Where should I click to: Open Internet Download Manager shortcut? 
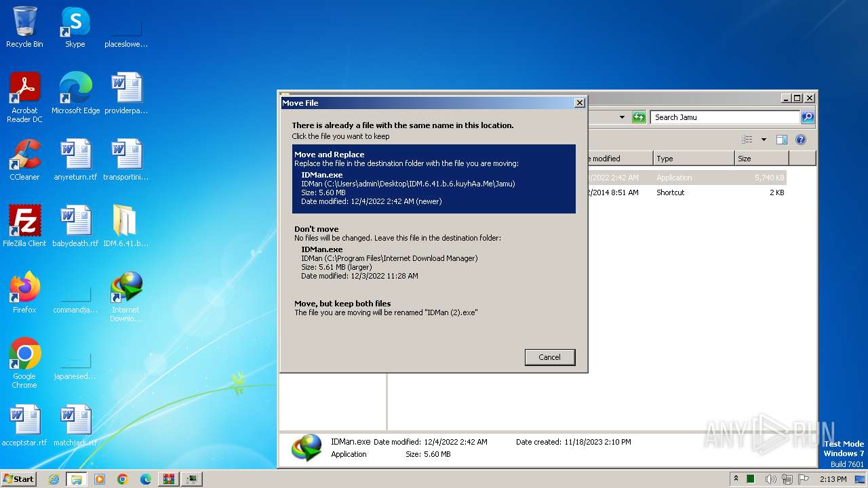[125, 297]
